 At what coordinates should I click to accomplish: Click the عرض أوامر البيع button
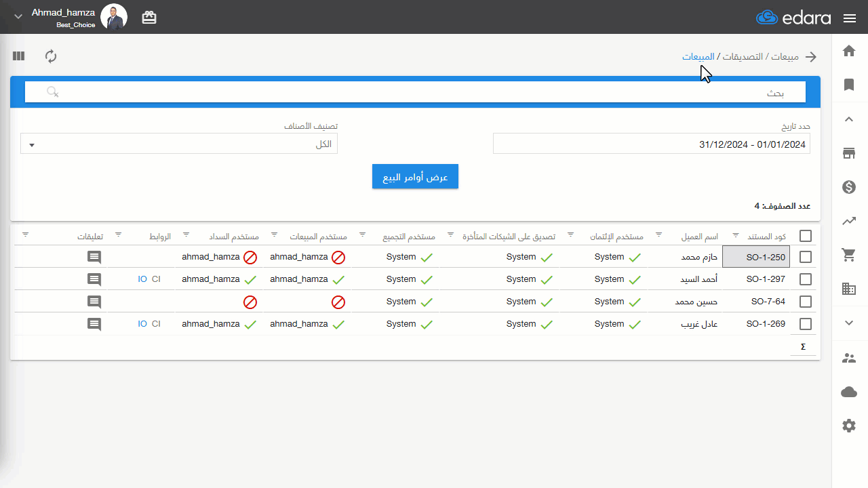tap(415, 177)
